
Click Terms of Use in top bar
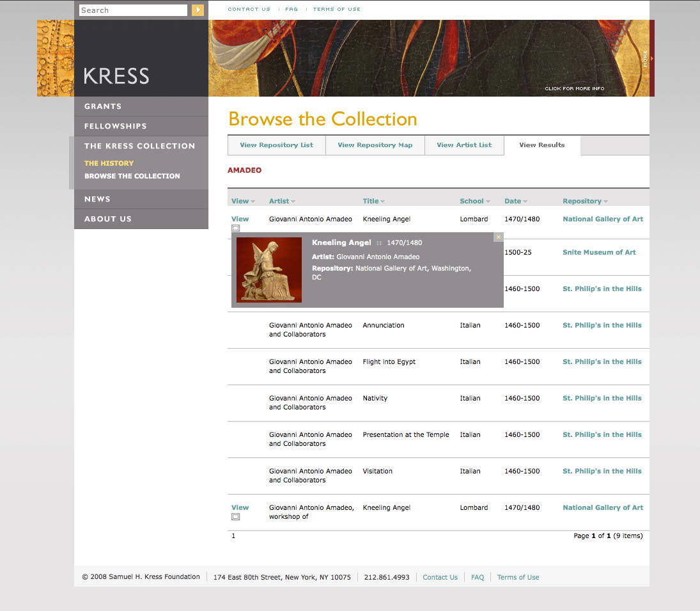tap(337, 9)
